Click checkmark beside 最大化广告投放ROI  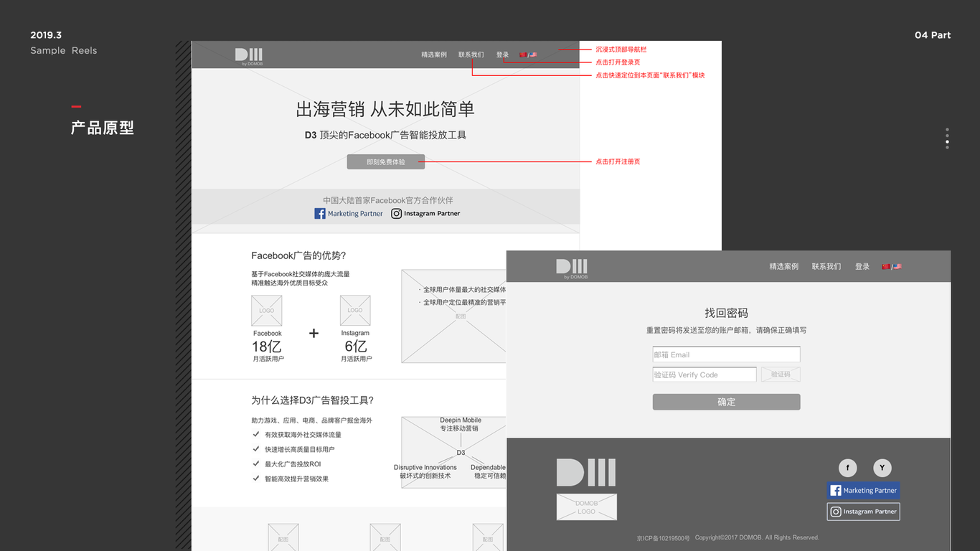click(256, 463)
